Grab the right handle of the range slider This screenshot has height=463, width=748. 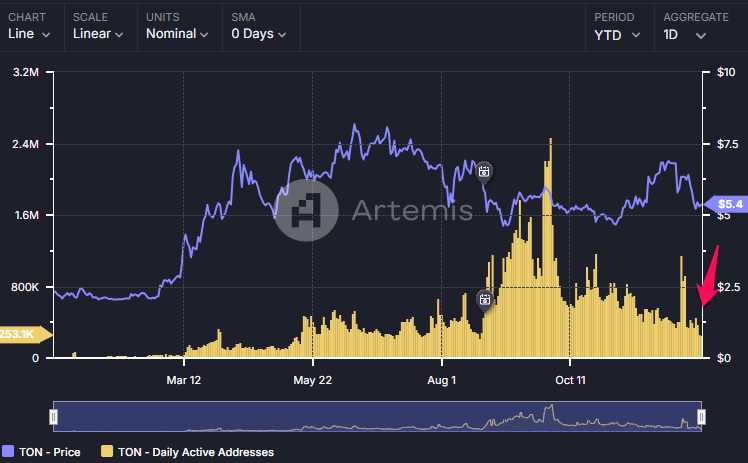click(701, 417)
